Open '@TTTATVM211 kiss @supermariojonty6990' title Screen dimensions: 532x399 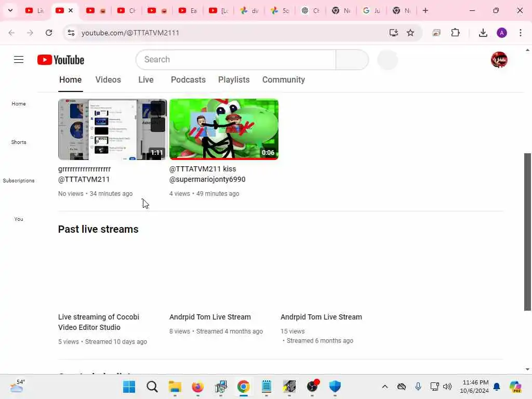pos(207,174)
